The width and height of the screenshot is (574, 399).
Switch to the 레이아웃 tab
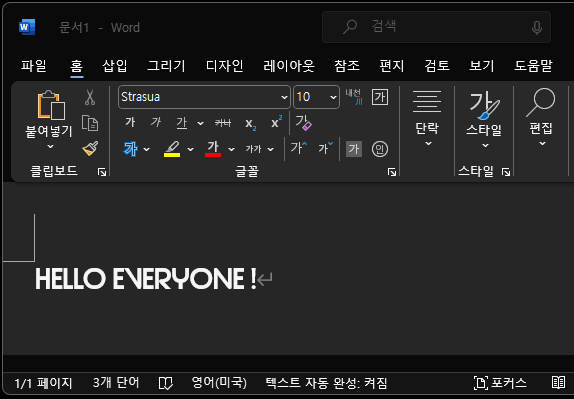(289, 66)
